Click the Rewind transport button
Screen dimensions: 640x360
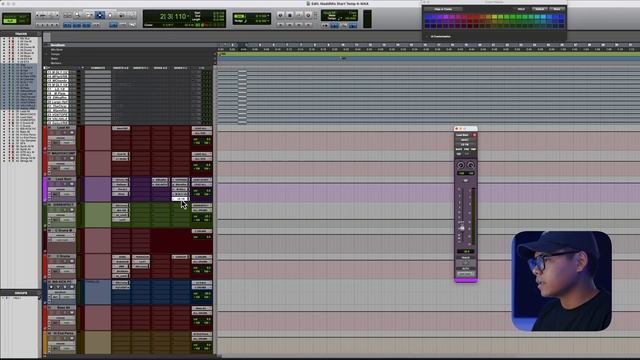click(290, 25)
